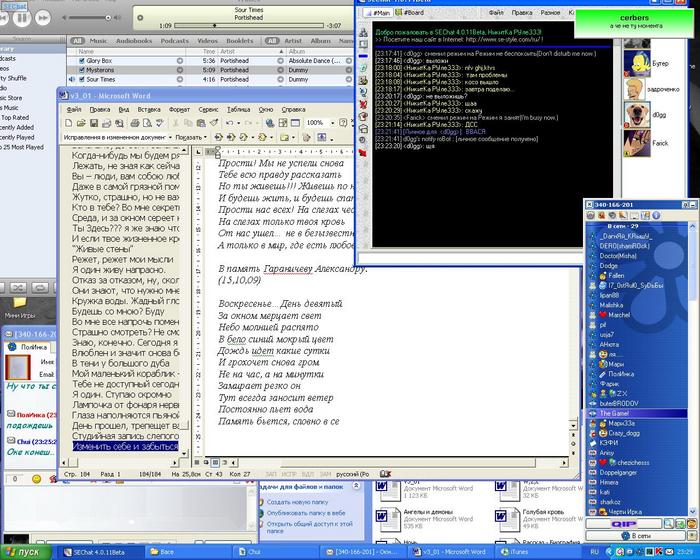Open a file using Word's folder icon
Image resolution: width=700 pixels, height=560 pixels.
(81, 123)
